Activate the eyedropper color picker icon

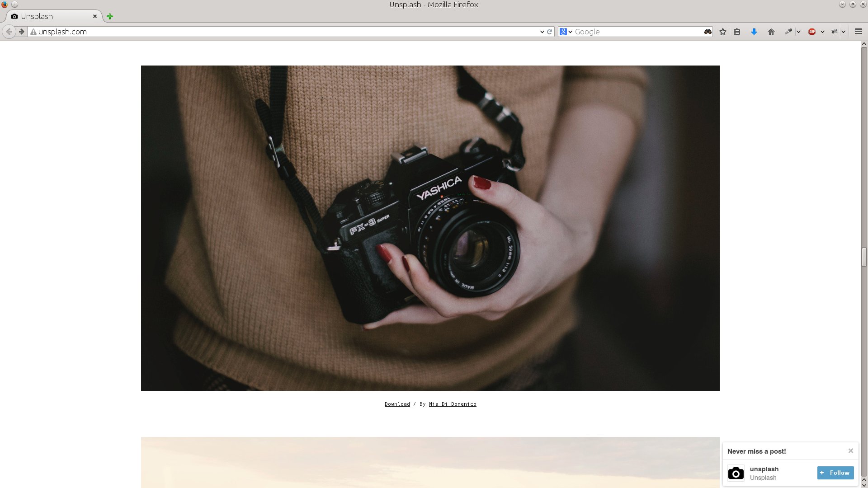(x=788, y=32)
